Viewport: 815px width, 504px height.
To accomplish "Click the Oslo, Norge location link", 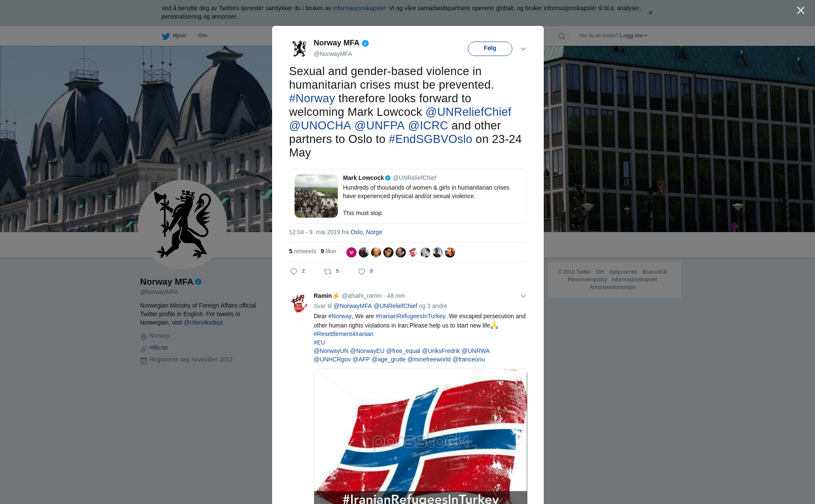I will 366,232.
